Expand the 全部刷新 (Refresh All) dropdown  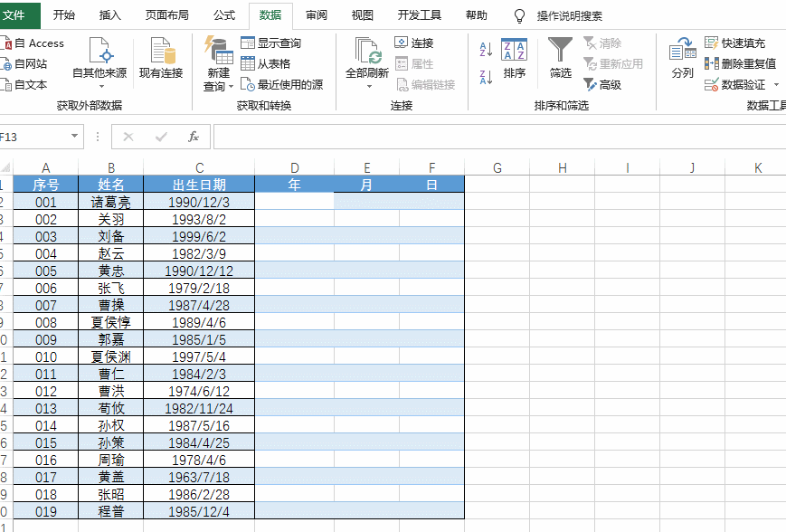coord(367,87)
